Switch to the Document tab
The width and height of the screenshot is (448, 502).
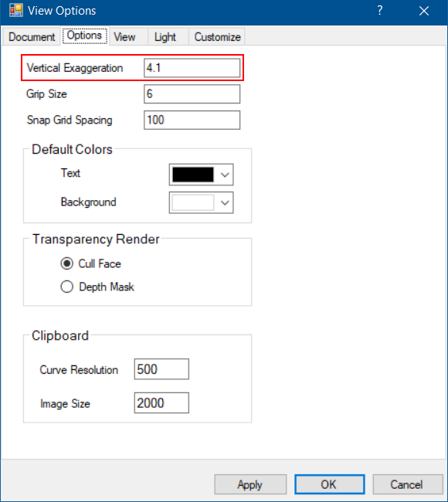click(32, 37)
